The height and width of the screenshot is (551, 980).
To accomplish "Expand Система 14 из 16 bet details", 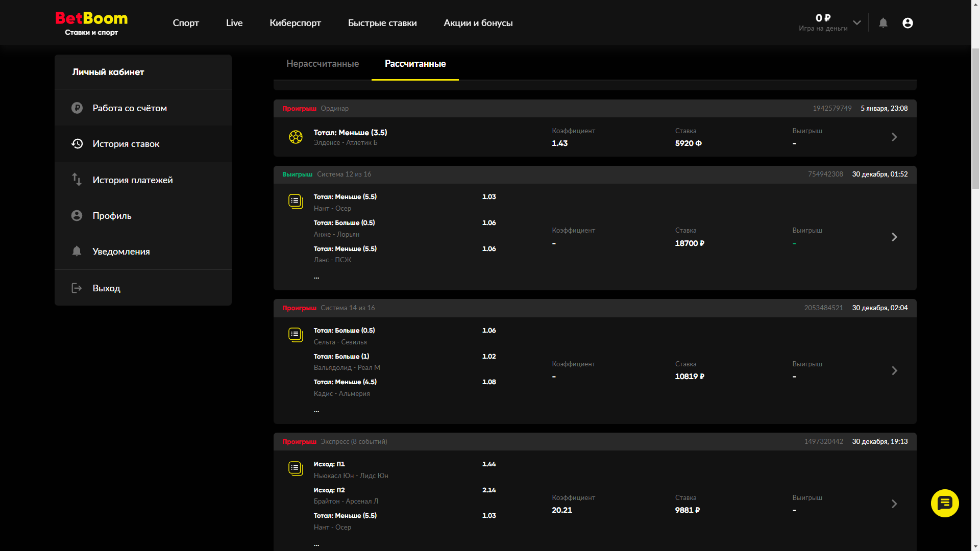I will 894,370.
